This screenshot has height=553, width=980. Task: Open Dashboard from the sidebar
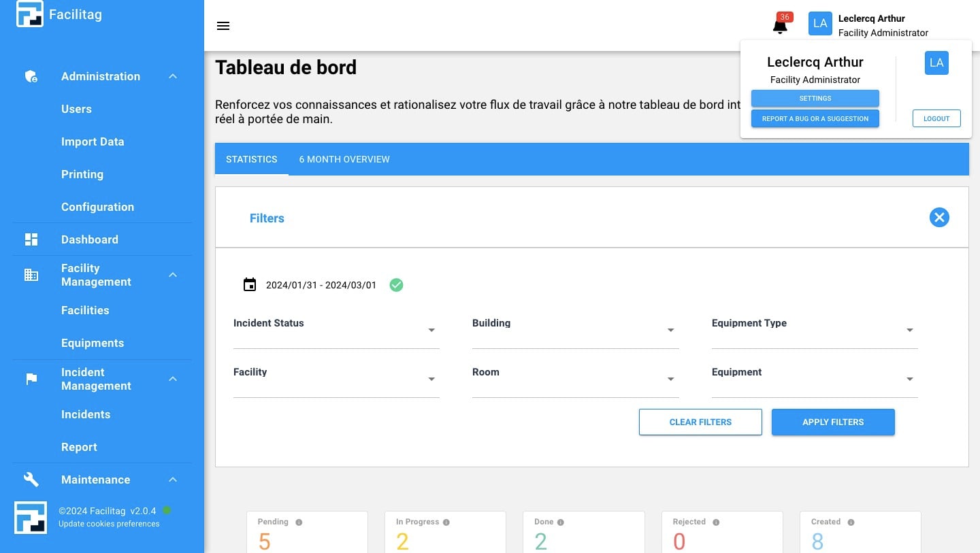point(89,239)
